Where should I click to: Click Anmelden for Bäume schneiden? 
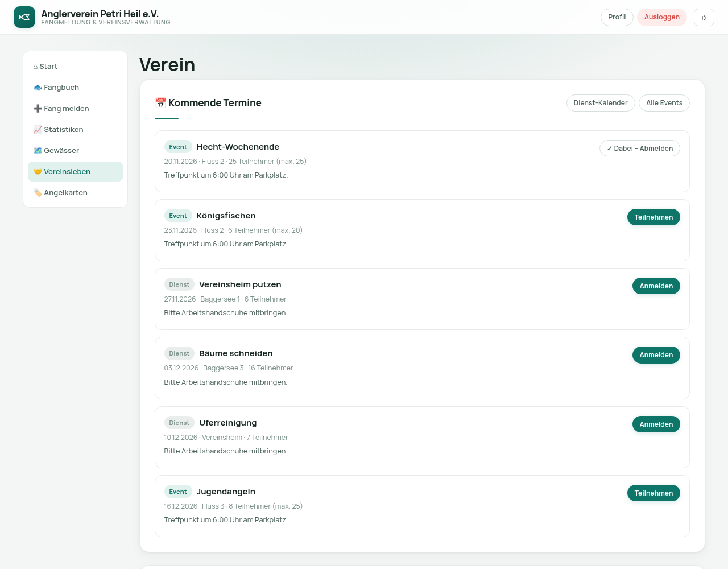[x=656, y=355]
